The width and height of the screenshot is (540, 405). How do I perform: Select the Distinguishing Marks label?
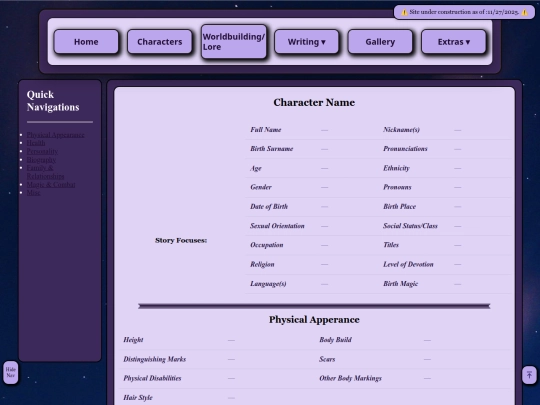click(x=154, y=359)
